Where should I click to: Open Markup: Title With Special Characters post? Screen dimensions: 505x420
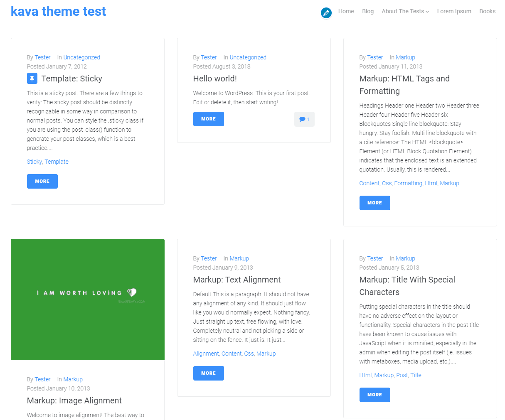(x=407, y=286)
